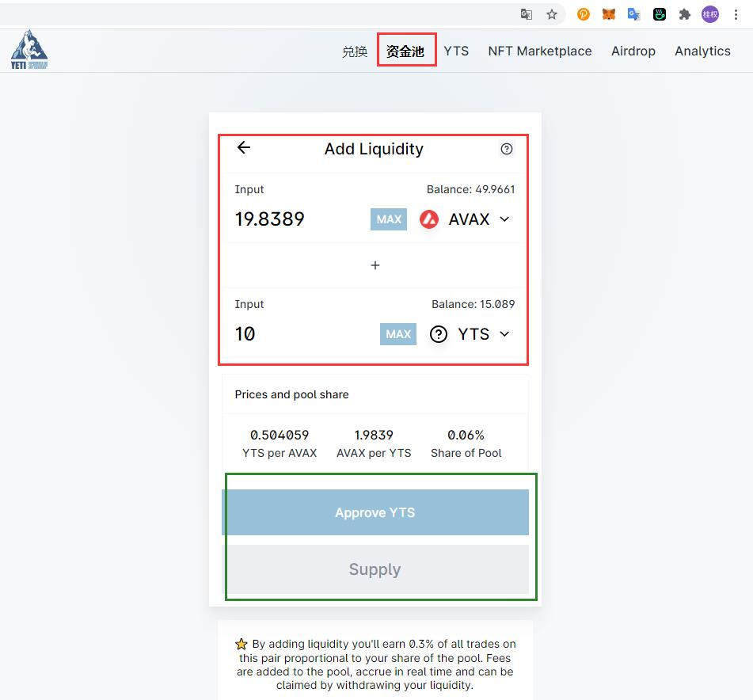Open the Google Translate extension icon
Image resolution: width=753 pixels, height=700 pixels.
pos(634,14)
